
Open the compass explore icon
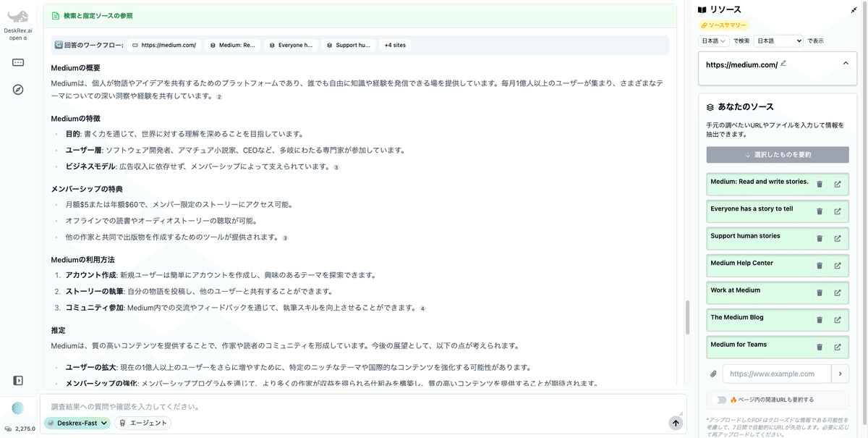pos(18,90)
